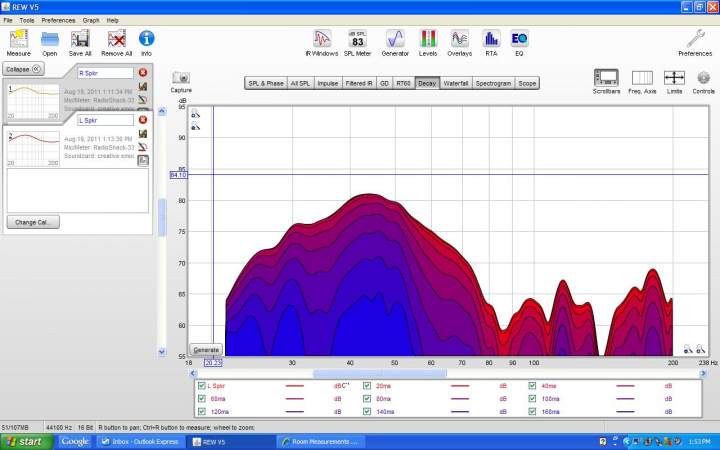
Task: Uncheck the 120ms trace checkbox
Action: [202, 411]
